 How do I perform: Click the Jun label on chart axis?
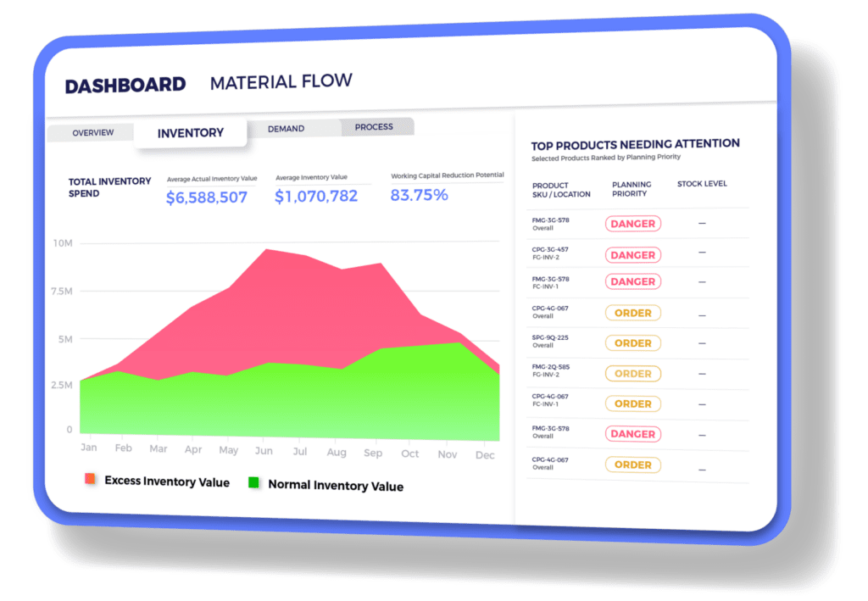[x=264, y=450]
